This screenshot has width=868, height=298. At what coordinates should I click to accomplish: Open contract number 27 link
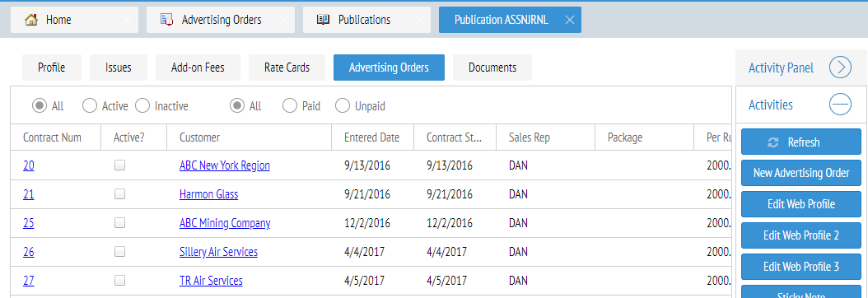tap(29, 281)
